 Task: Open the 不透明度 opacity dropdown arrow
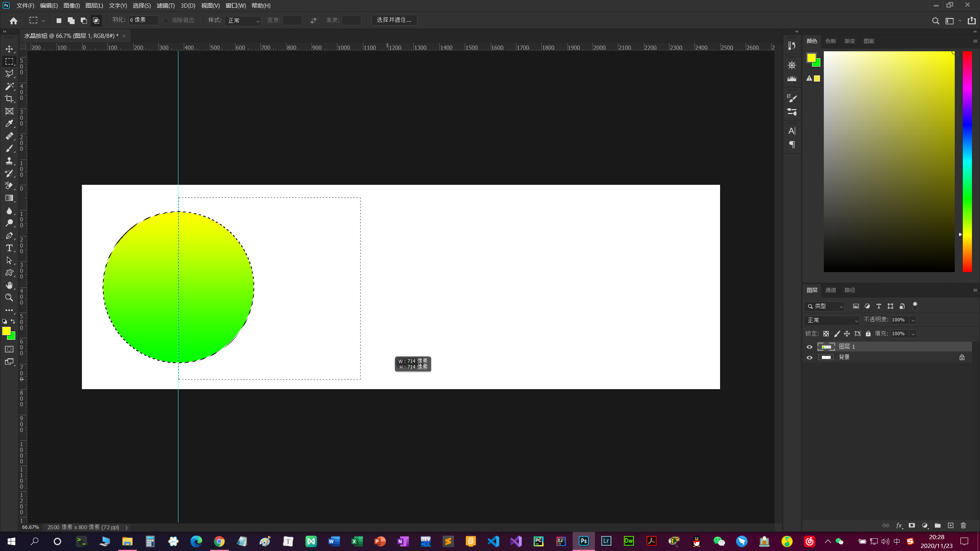click(913, 320)
